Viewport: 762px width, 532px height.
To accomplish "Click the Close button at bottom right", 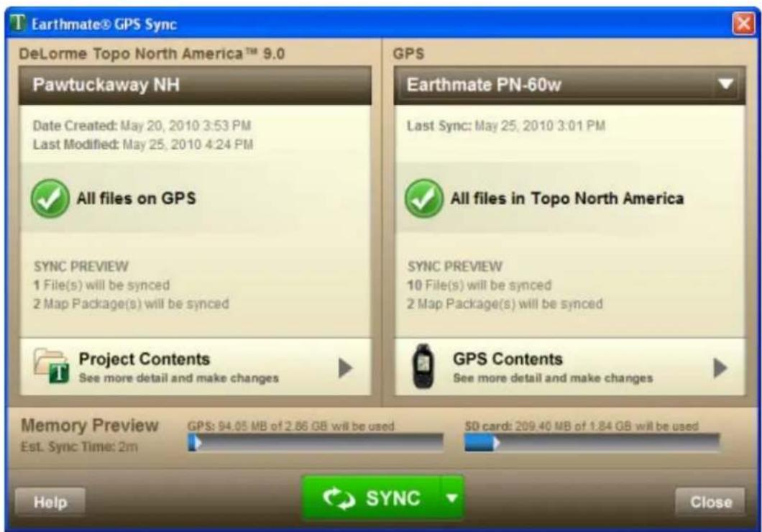I will point(710,502).
